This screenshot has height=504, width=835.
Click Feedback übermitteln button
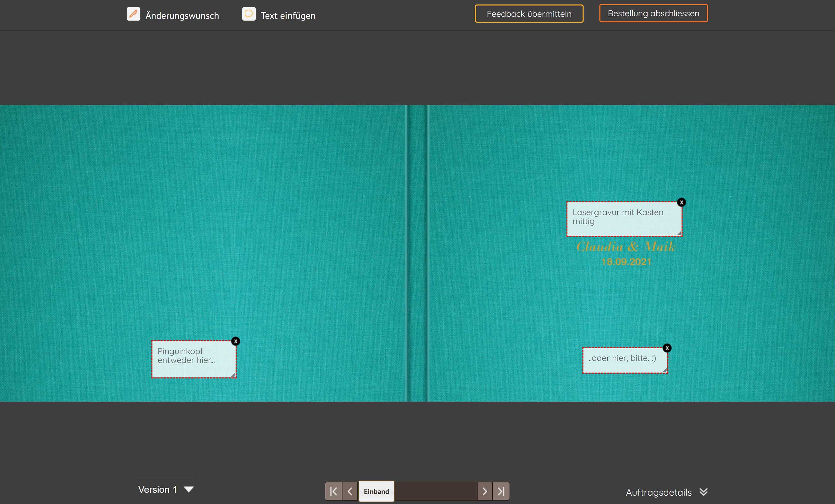click(529, 14)
